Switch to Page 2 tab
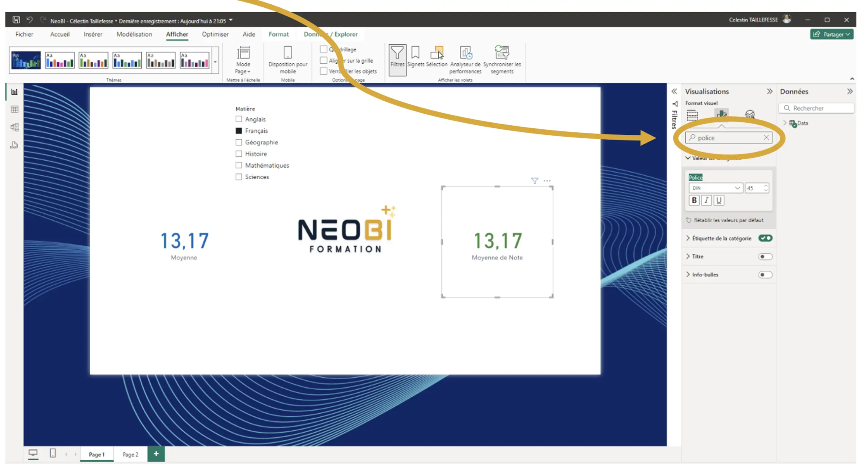Screen dimensions: 868x464 pyautogui.click(x=130, y=454)
